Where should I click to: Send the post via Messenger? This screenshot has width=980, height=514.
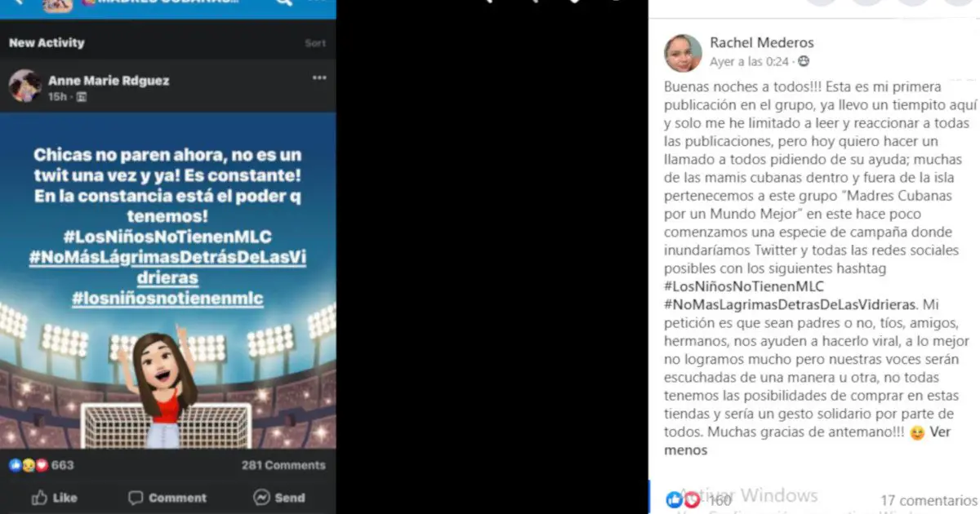pyautogui.click(x=279, y=497)
